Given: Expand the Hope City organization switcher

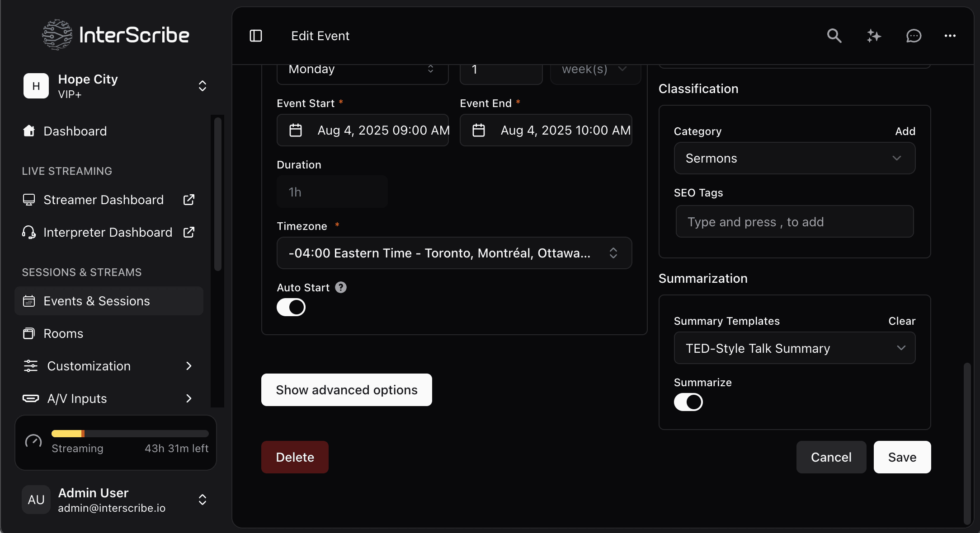Looking at the screenshot, I should (203, 86).
